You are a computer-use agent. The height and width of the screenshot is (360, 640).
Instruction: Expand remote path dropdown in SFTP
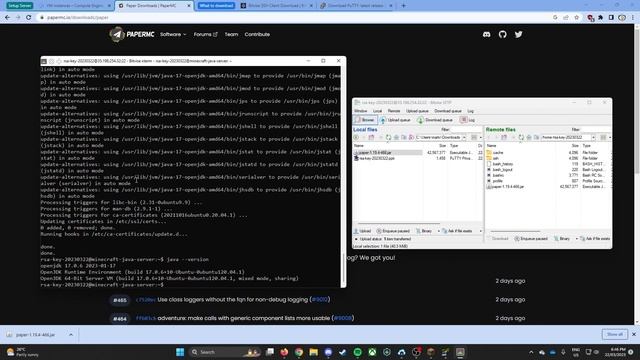tap(593, 138)
